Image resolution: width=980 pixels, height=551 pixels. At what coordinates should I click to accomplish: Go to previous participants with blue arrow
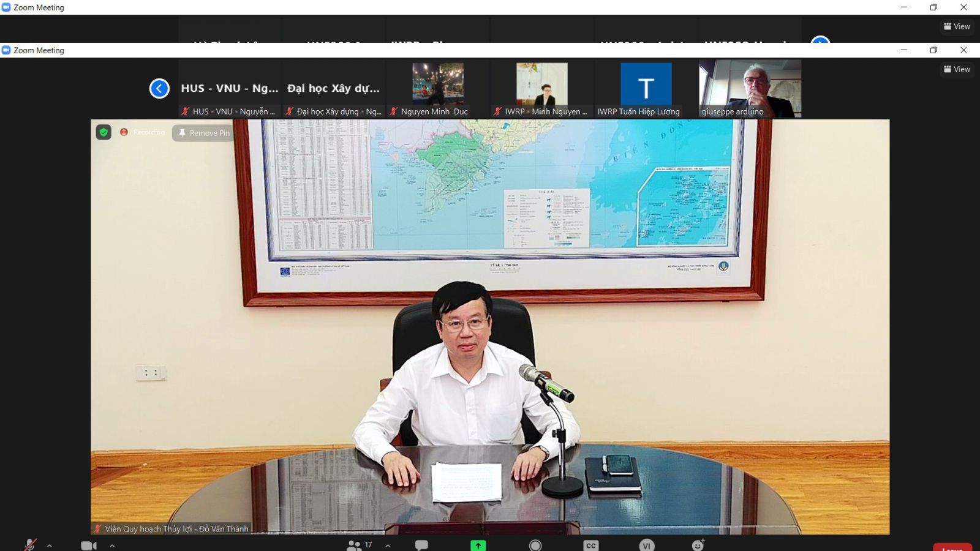point(159,89)
